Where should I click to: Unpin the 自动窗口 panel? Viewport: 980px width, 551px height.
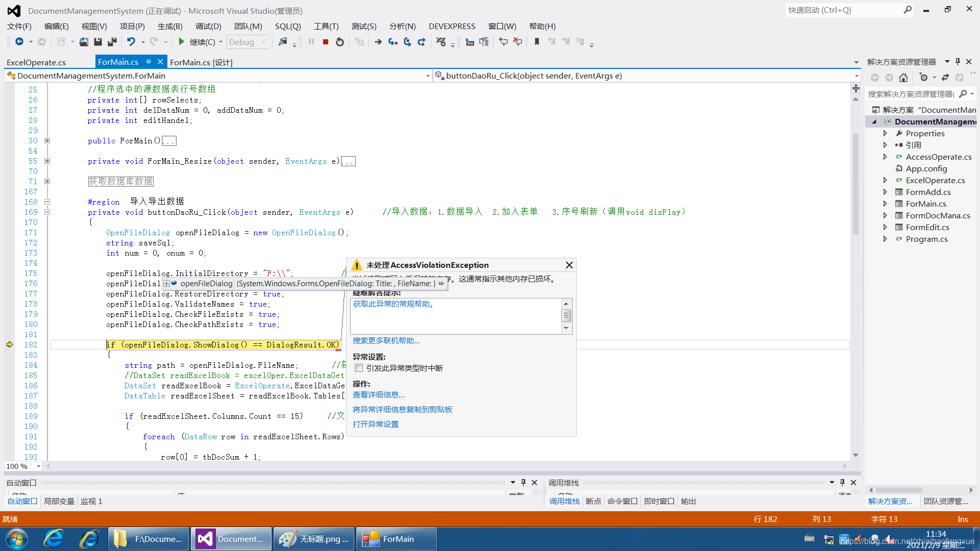pyautogui.click(x=523, y=482)
